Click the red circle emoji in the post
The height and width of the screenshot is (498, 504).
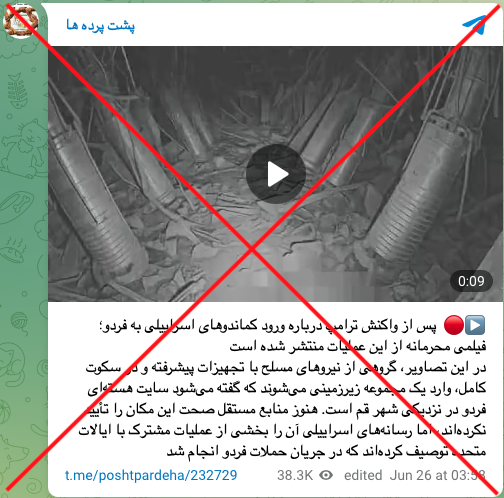coord(454,325)
